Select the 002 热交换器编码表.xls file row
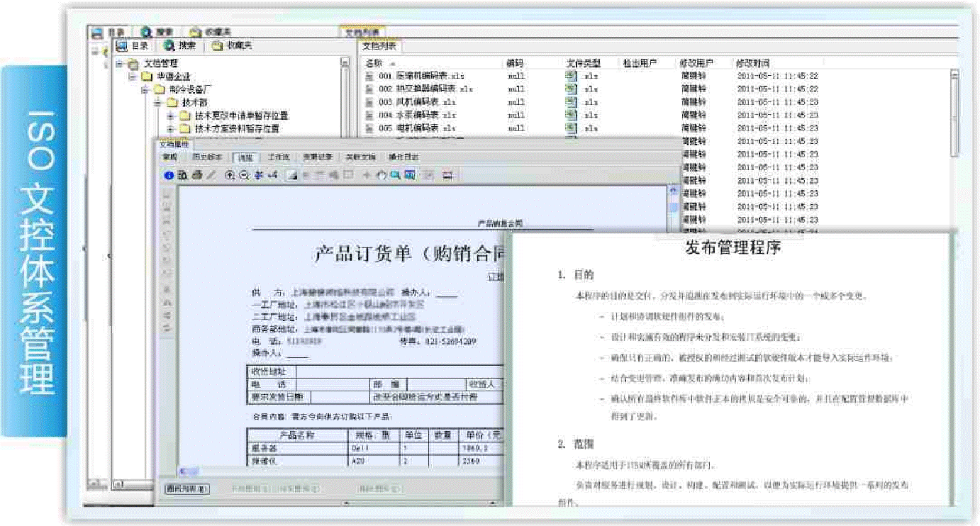 pyautogui.click(x=425, y=89)
